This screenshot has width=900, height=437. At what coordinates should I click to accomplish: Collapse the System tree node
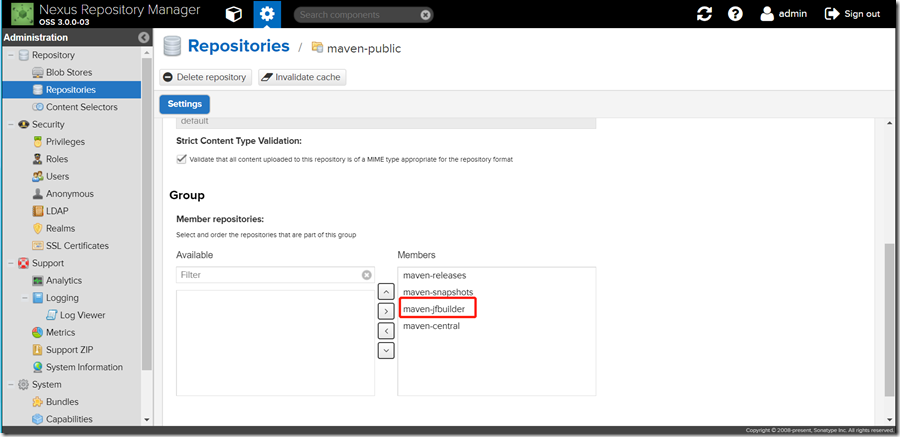[10, 385]
